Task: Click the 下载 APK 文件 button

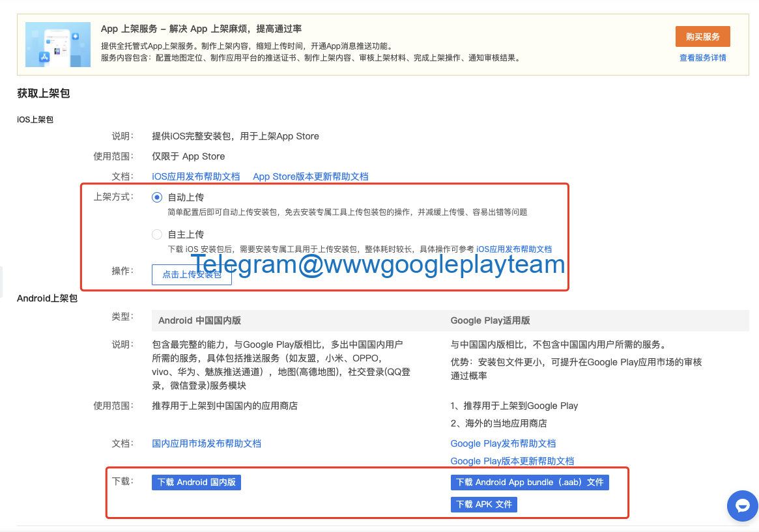Action: click(484, 505)
